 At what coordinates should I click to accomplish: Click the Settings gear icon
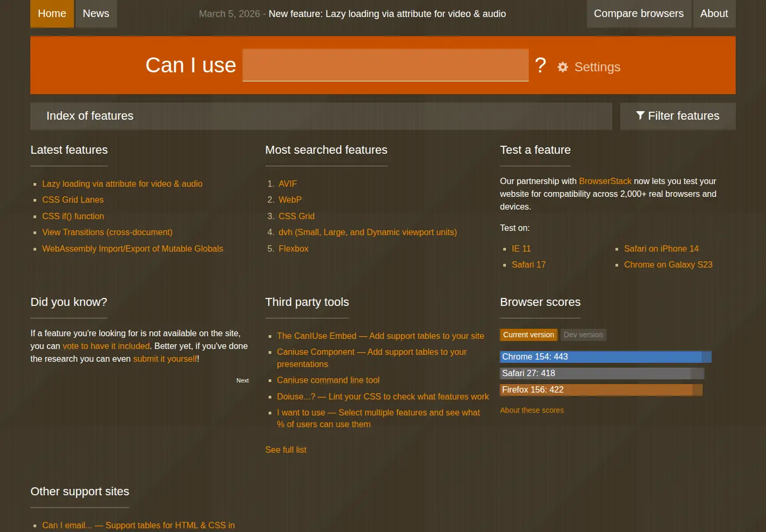pyautogui.click(x=563, y=67)
